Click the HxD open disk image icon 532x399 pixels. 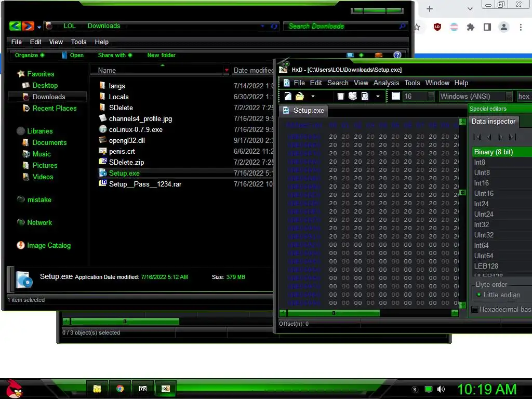(x=365, y=96)
